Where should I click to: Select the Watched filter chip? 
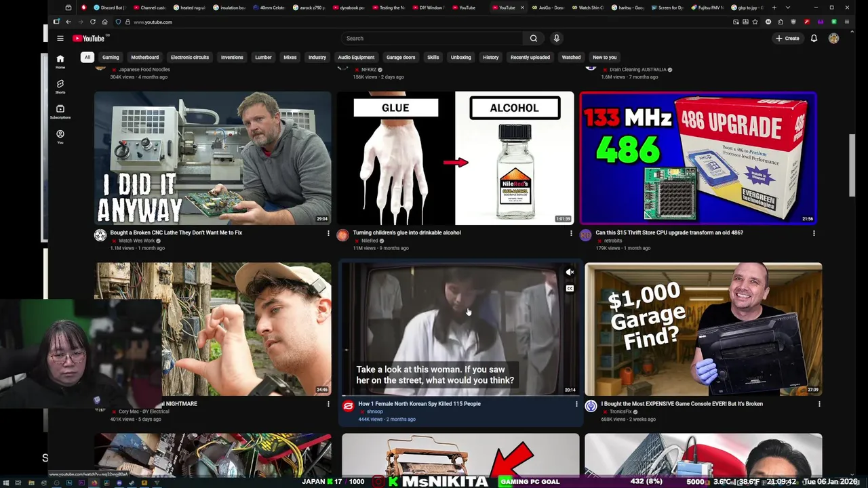coord(571,58)
